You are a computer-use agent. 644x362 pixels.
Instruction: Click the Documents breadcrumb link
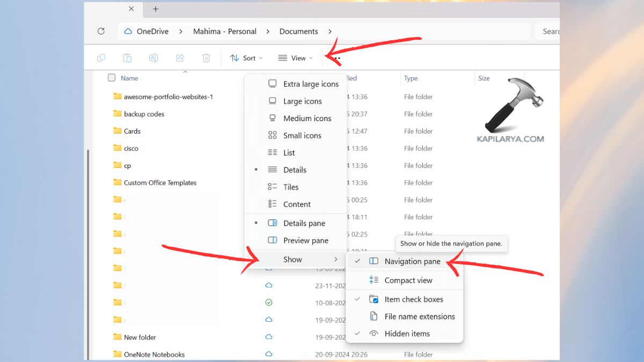point(298,31)
